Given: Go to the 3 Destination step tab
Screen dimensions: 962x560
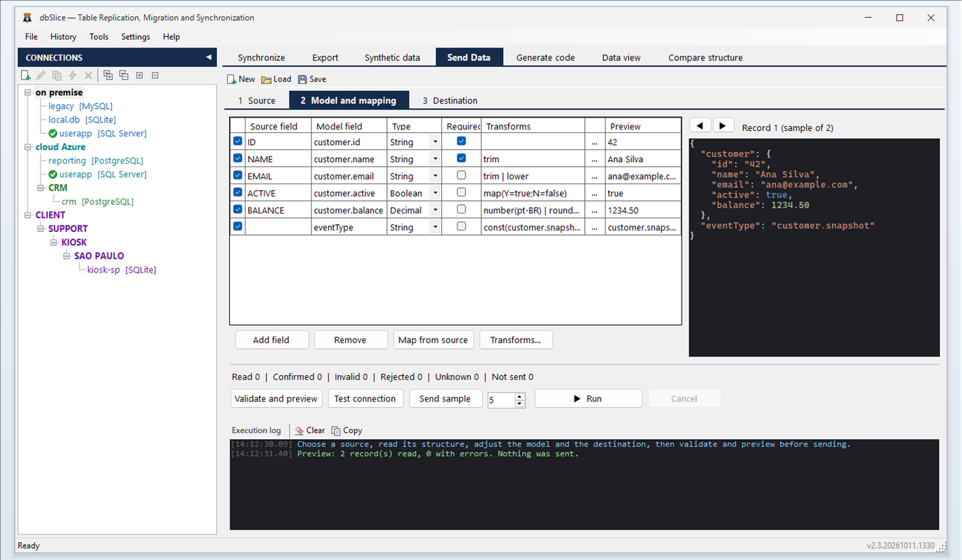Looking at the screenshot, I should (x=450, y=101).
